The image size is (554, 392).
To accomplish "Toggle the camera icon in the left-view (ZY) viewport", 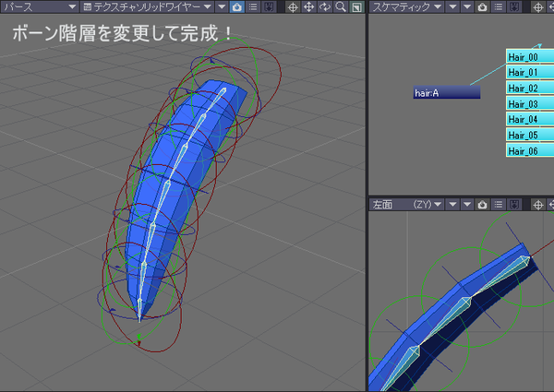I will coord(483,205).
